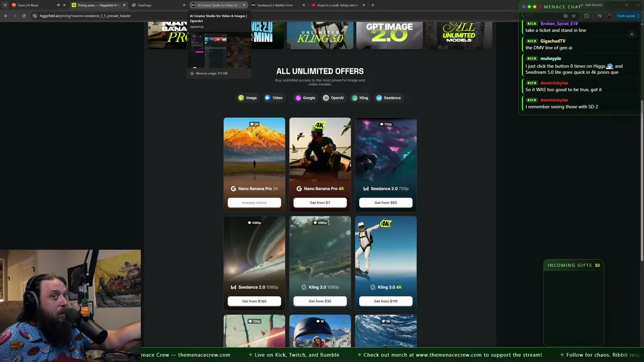Filter offers by Kling models
This screenshot has height=362, width=644.
pyautogui.click(x=360, y=98)
